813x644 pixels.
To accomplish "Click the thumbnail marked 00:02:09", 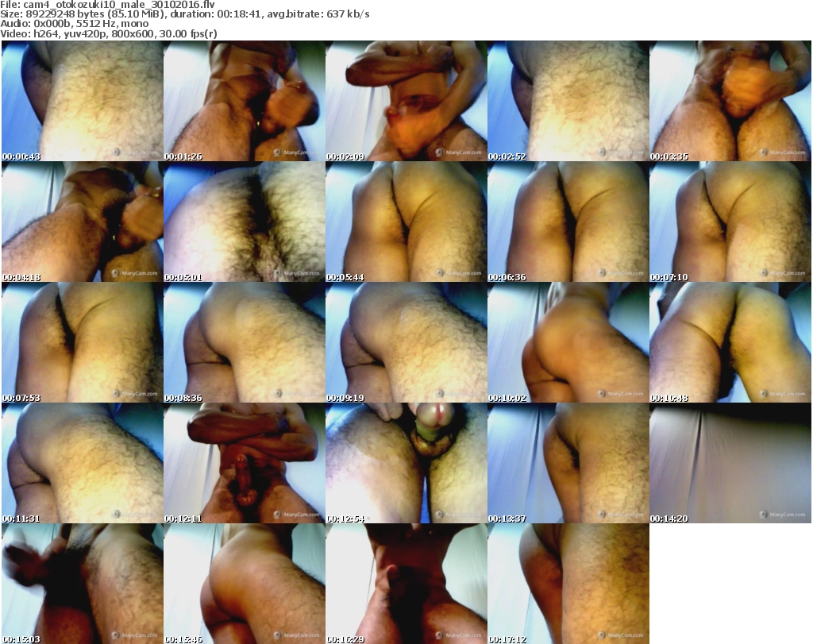I will point(406,101).
